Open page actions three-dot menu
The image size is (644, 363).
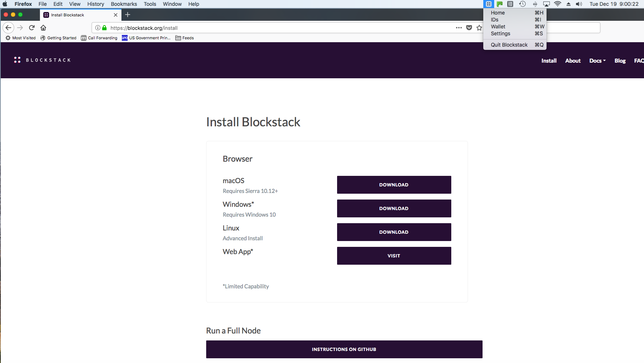pos(459,28)
